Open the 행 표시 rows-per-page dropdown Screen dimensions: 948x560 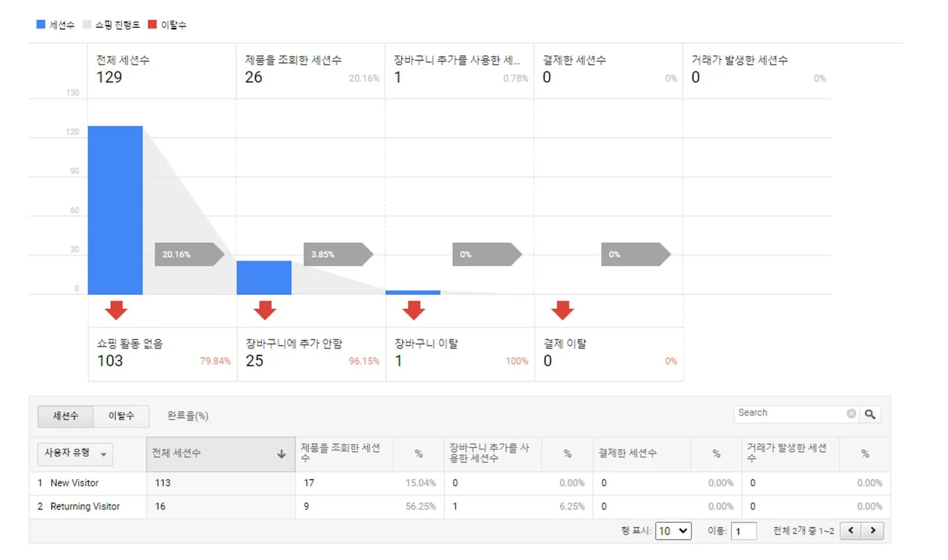pyautogui.click(x=673, y=531)
